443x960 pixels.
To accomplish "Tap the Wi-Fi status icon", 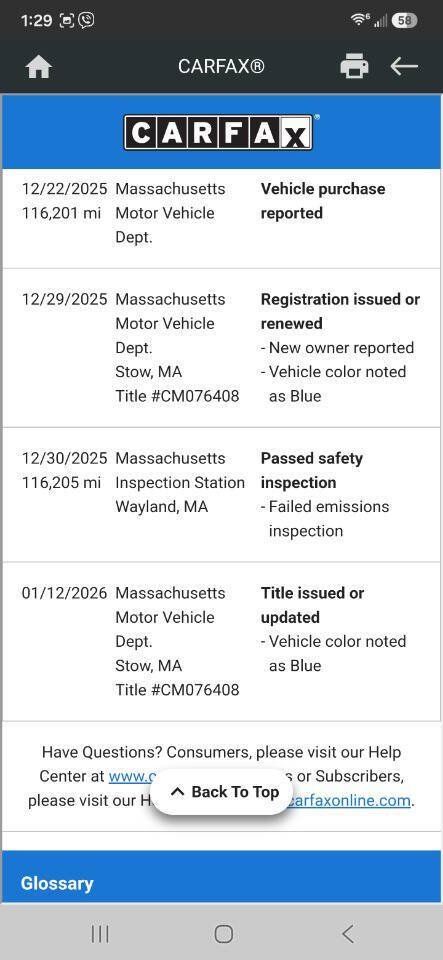I will point(360,20).
